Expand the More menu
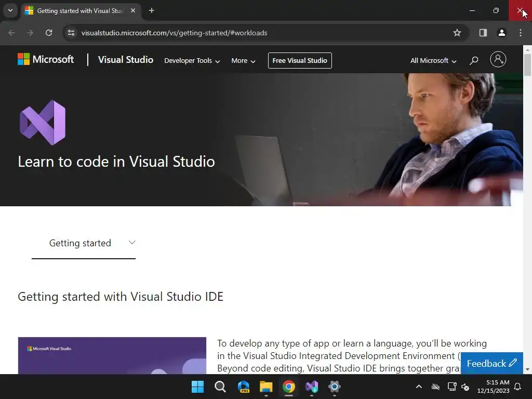The width and height of the screenshot is (532, 399). [243, 61]
